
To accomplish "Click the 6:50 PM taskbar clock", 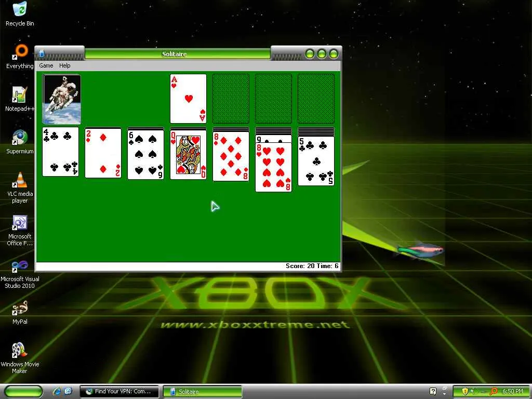I will [513, 391].
